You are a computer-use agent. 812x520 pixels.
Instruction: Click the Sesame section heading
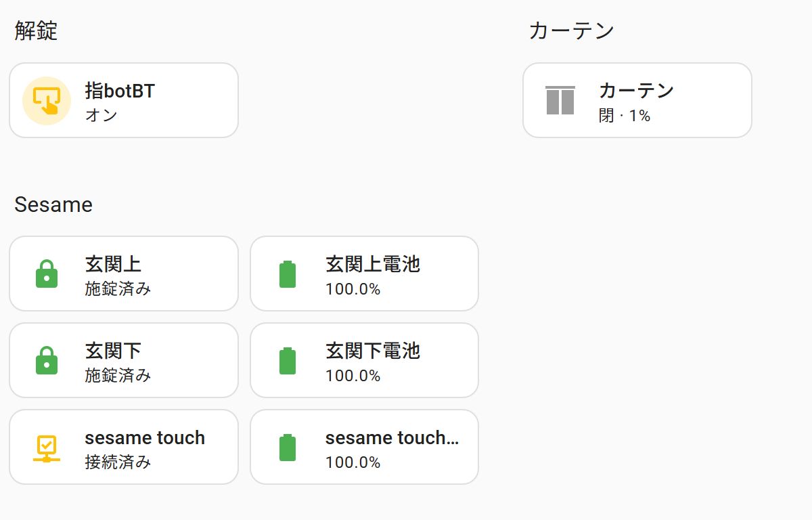[53, 204]
